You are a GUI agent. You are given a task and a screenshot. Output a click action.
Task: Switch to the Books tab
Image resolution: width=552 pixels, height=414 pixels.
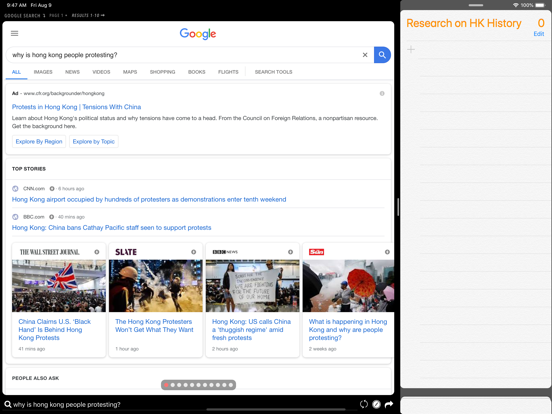[196, 72]
